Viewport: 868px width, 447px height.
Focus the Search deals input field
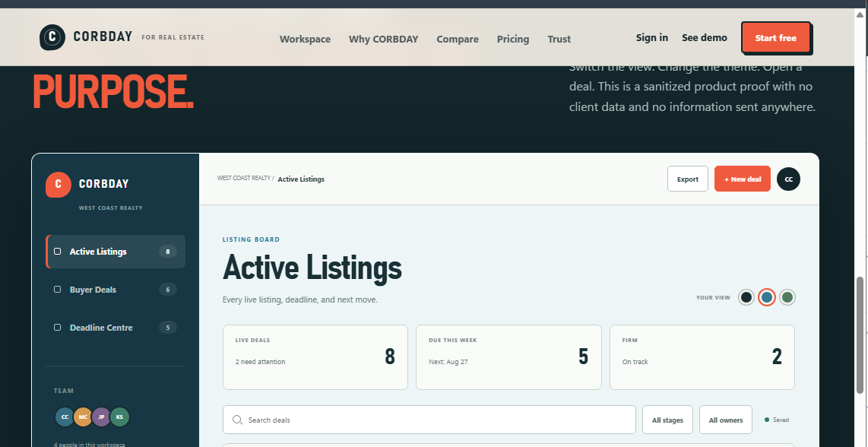[x=429, y=420]
